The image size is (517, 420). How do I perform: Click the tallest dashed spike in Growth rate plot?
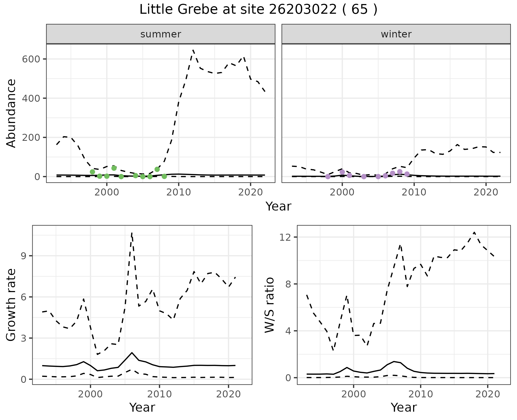click(x=132, y=233)
